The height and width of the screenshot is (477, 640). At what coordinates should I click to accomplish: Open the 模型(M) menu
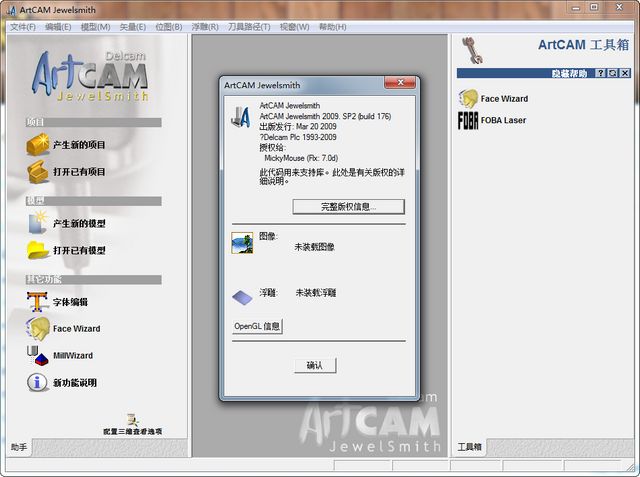point(96,27)
